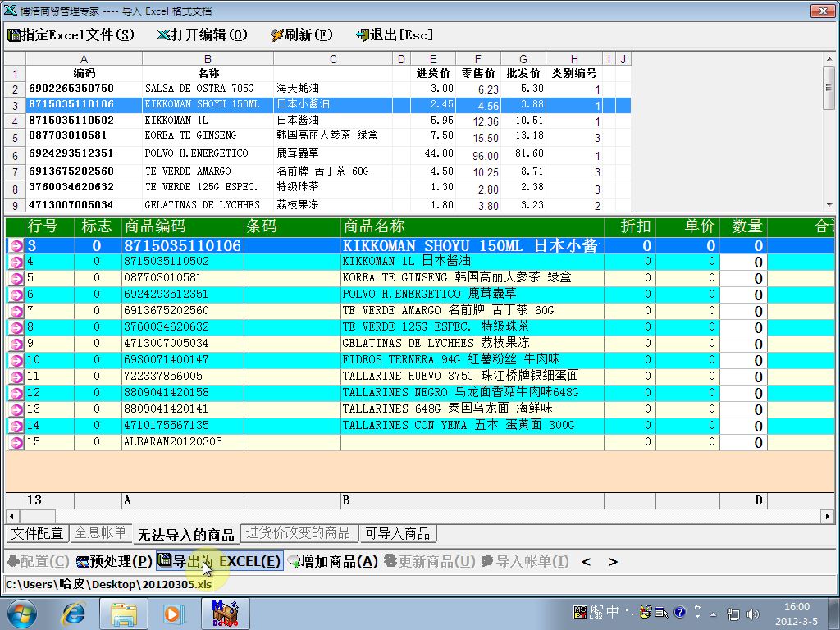Refresh the data with 刷新(F)
The width and height of the screenshot is (840, 630).
pyautogui.click(x=302, y=35)
